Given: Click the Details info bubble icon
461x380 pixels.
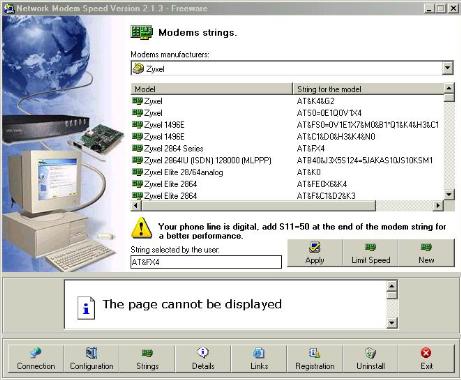Looking at the screenshot, I should click(x=203, y=352).
